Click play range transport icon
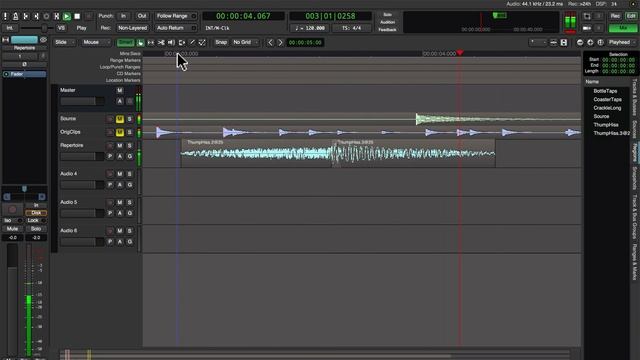The image size is (640, 360). [x=56, y=16]
